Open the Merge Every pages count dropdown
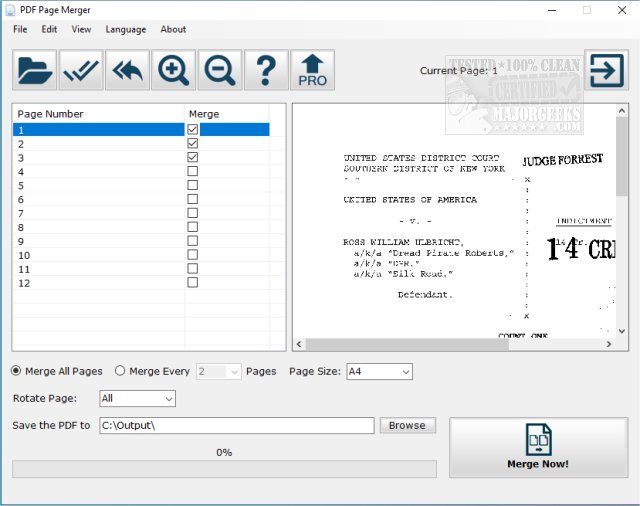This screenshot has height=506, width=640. point(219,371)
